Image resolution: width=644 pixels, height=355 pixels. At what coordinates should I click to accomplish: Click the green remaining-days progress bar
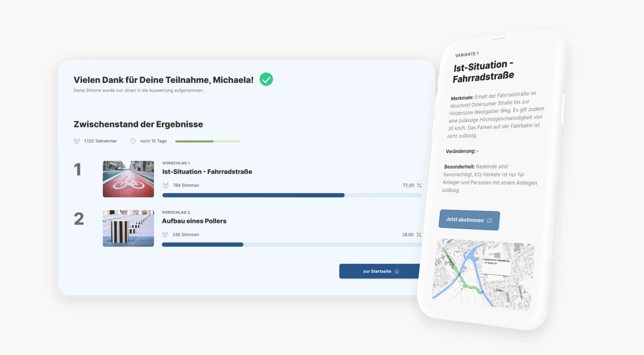[x=208, y=141]
